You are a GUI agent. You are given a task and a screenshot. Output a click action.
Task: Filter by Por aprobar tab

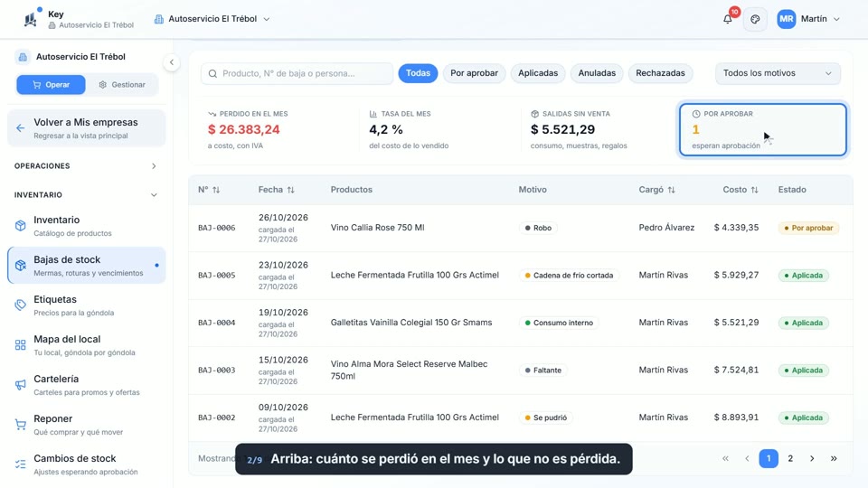474,73
